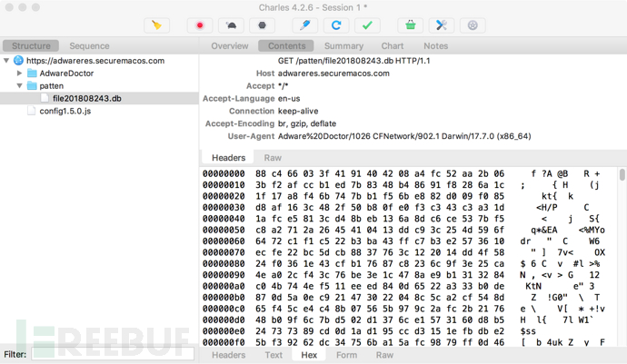Open Settings with the gear icon

click(473, 25)
